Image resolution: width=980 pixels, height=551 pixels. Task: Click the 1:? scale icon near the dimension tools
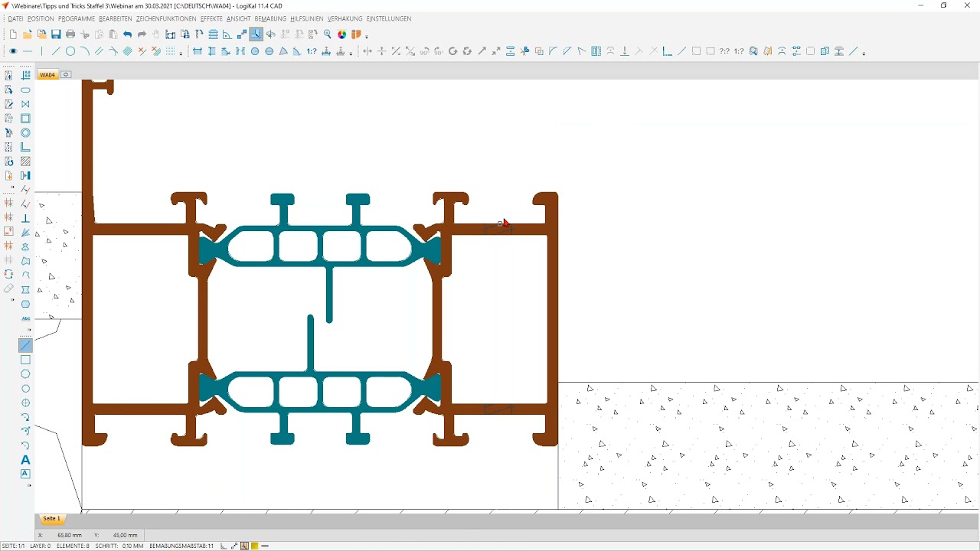(312, 51)
